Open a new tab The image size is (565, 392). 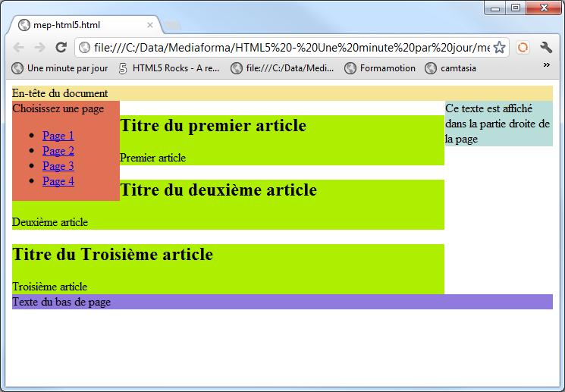(173, 25)
